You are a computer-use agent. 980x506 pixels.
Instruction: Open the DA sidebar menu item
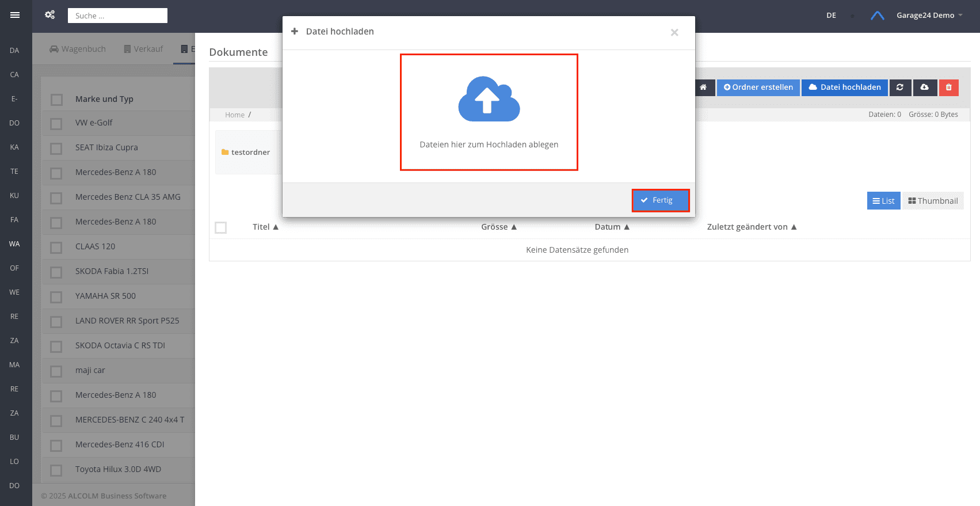[x=14, y=51]
